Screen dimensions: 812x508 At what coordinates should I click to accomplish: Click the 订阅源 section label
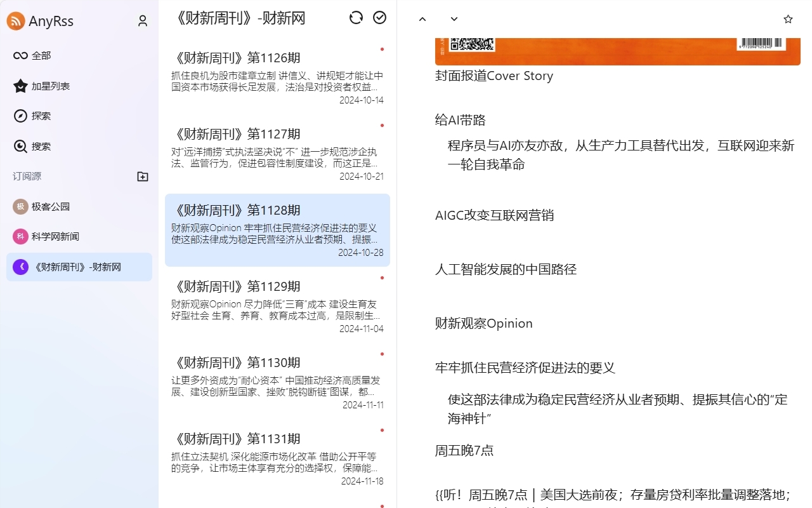tap(27, 177)
